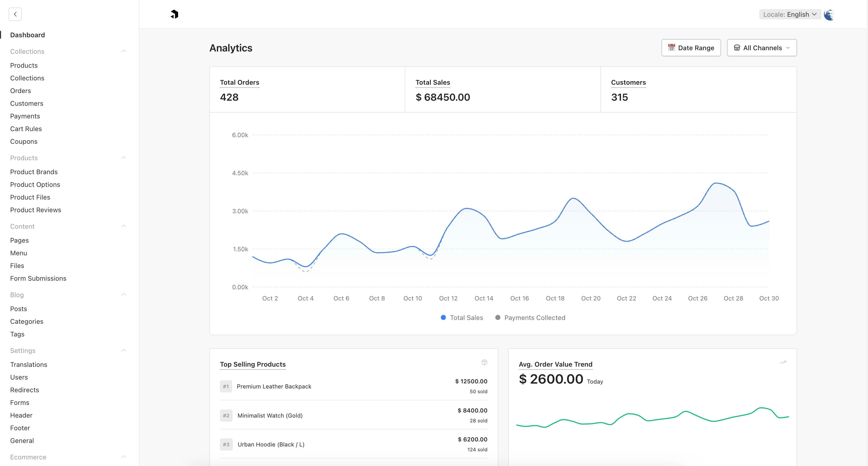Click the Total Sales stat card
The width and height of the screenshot is (868, 466).
(502, 90)
